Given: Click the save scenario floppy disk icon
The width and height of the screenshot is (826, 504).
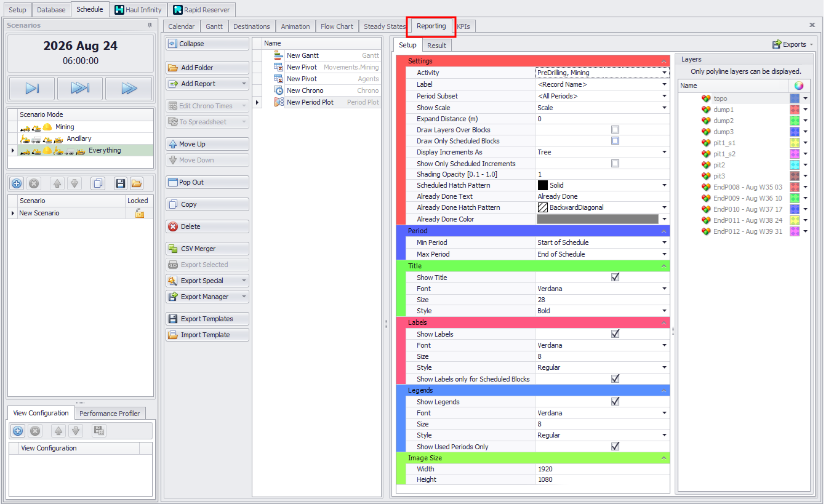Looking at the screenshot, I should point(120,183).
